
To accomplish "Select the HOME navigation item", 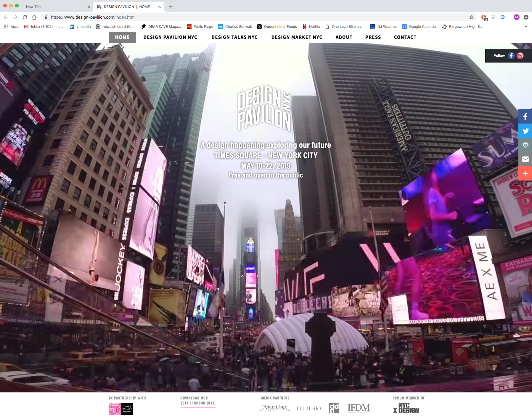I will tap(123, 37).
